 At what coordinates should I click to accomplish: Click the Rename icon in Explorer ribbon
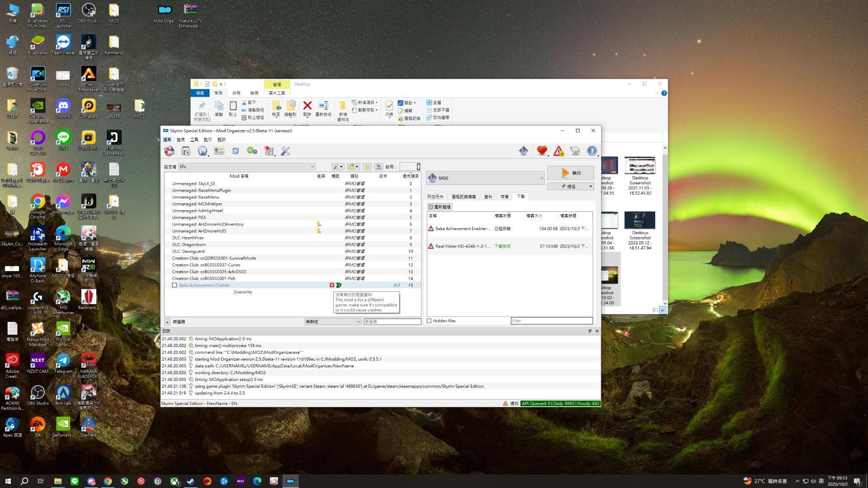(x=323, y=109)
